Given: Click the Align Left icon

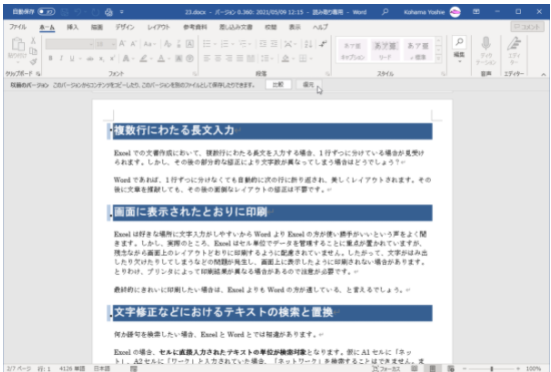Looking at the screenshot, I should tap(207, 58).
